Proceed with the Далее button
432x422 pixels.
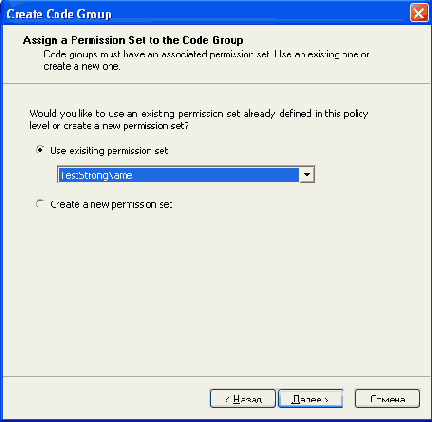310,399
